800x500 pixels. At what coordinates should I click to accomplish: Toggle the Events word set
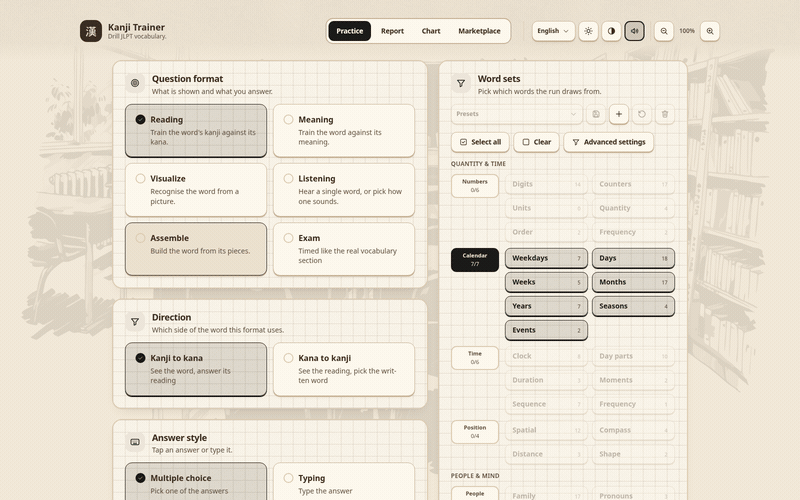(546, 330)
